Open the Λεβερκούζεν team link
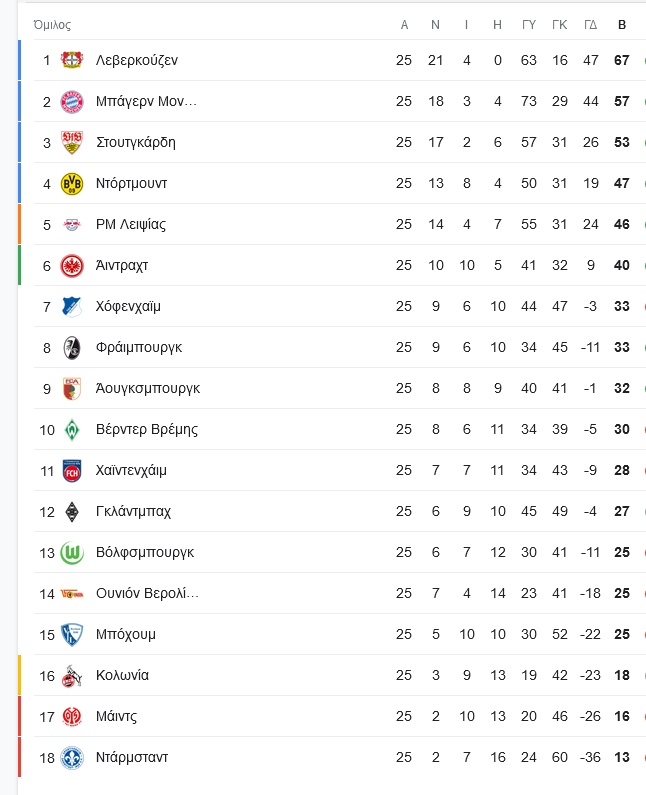This screenshot has width=646, height=795. coord(137,60)
